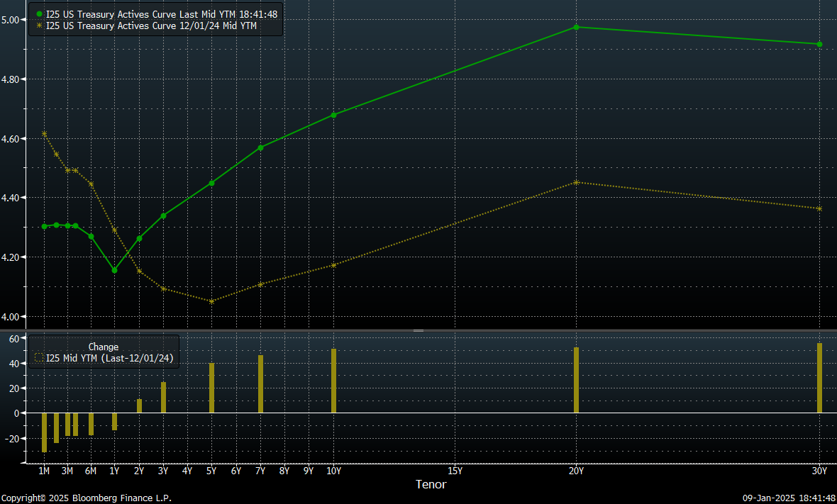This screenshot has height=504, width=837.
Task: Click the 10Y positive change bar
Action: click(x=333, y=381)
